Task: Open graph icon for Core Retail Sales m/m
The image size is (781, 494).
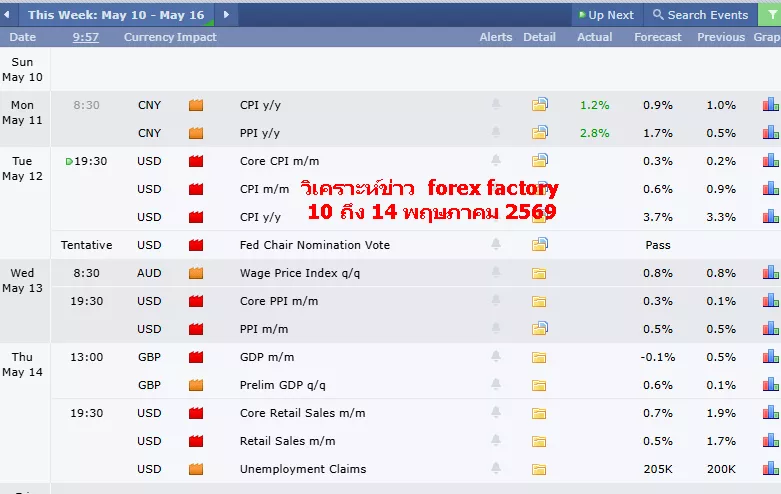Action: 771,412
